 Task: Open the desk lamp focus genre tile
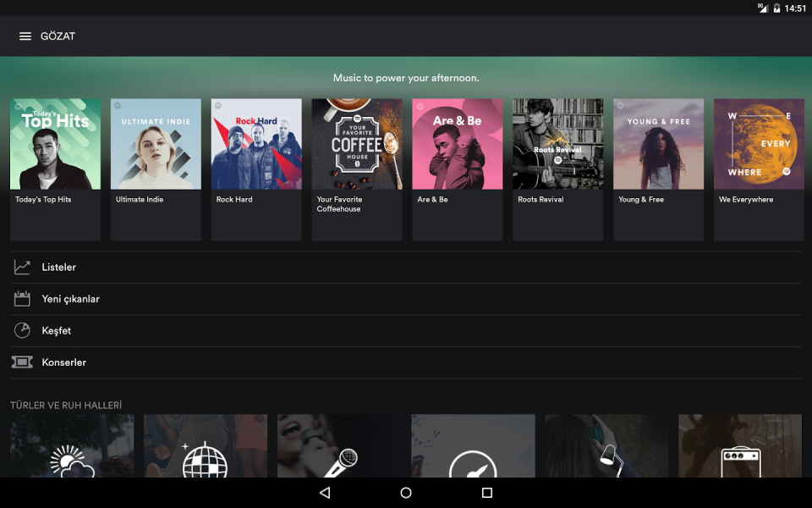[x=606, y=446]
